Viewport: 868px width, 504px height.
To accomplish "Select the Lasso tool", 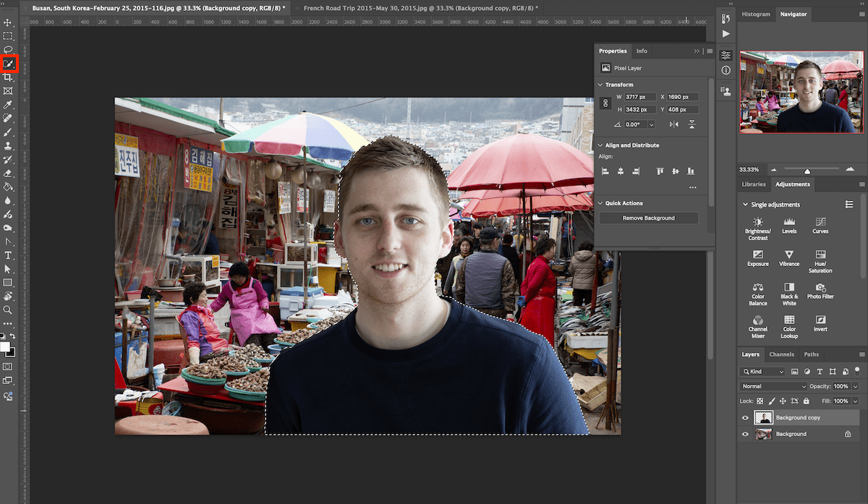I will (x=9, y=50).
